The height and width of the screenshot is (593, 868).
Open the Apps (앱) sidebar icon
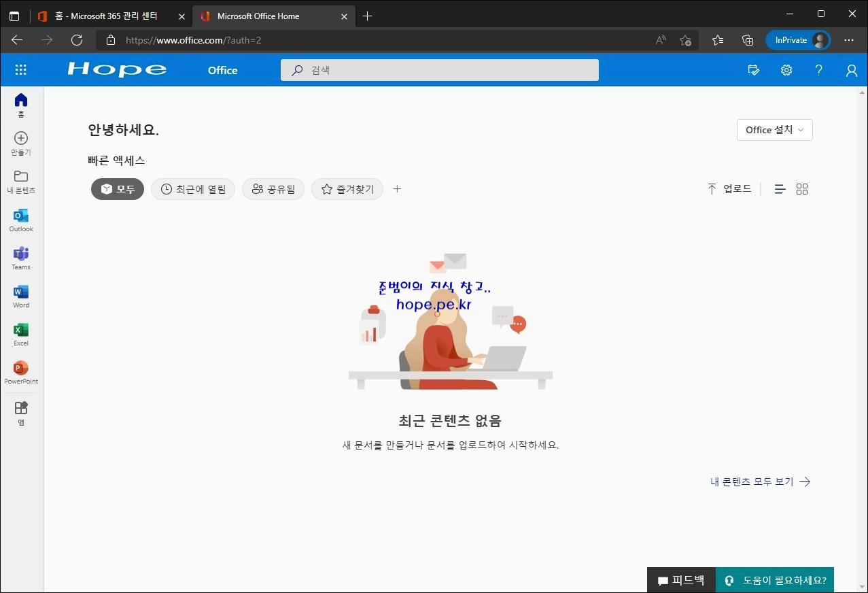click(x=21, y=413)
